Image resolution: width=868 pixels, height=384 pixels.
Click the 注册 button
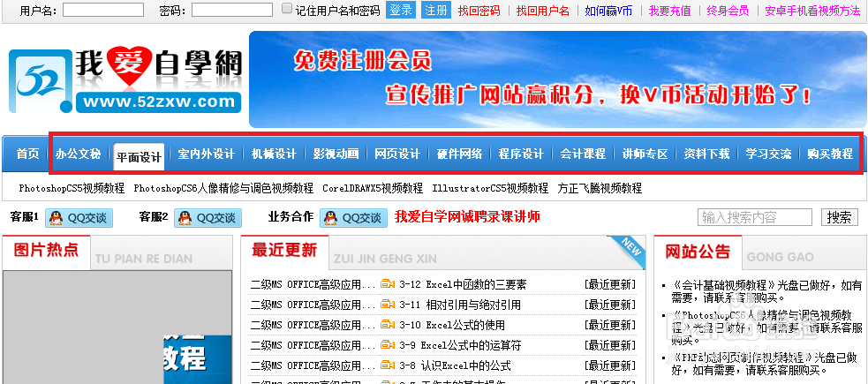(436, 10)
